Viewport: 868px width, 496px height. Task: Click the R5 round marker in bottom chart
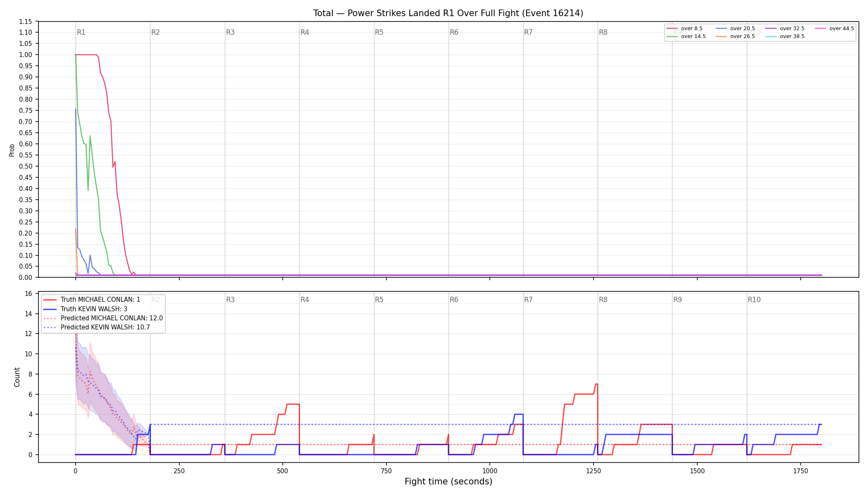pyautogui.click(x=379, y=300)
